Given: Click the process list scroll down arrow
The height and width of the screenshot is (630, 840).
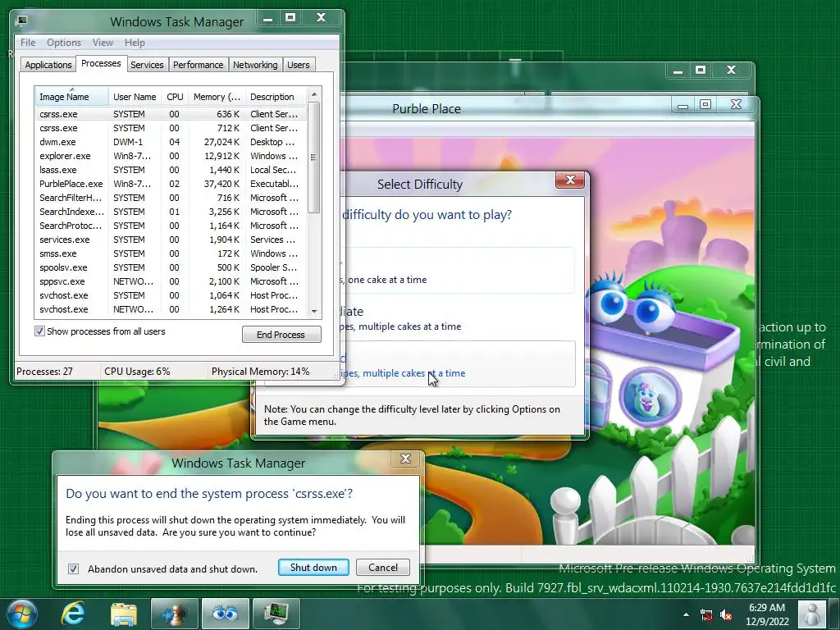Looking at the screenshot, I should pyautogui.click(x=314, y=311).
